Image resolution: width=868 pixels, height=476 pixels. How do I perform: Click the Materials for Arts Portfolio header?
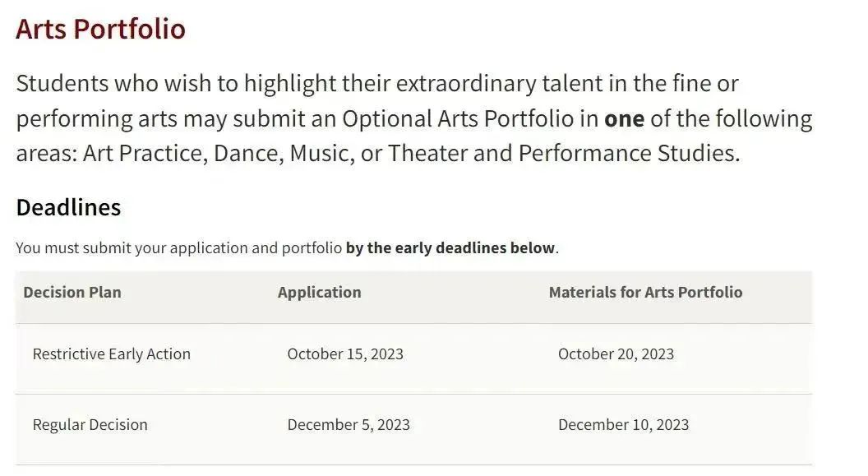click(x=645, y=292)
